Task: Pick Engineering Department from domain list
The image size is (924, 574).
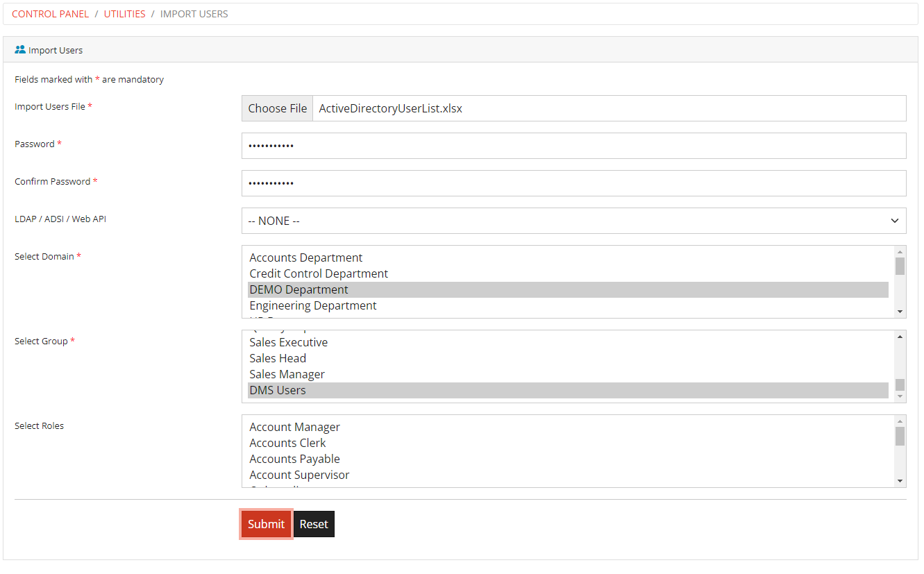Action: (x=313, y=305)
